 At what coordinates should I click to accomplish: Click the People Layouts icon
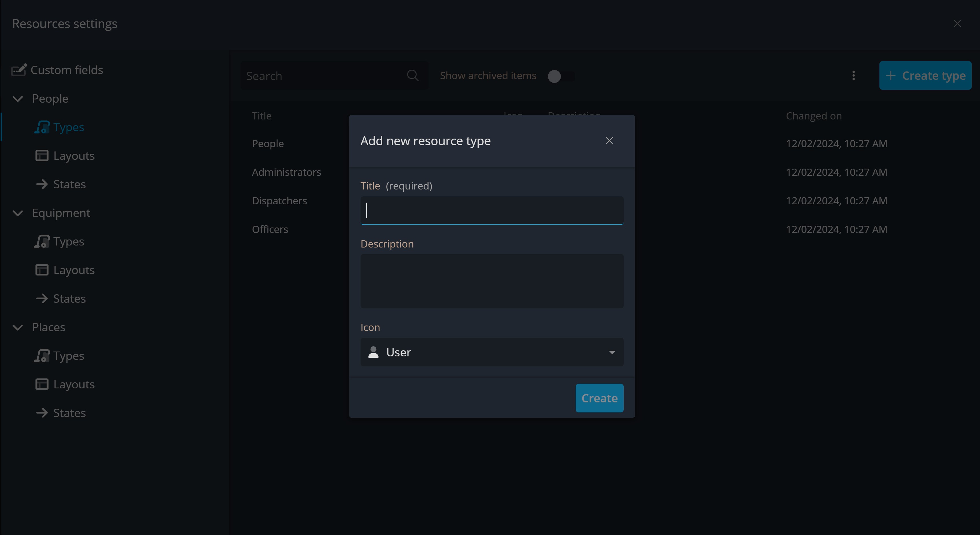(42, 156)
